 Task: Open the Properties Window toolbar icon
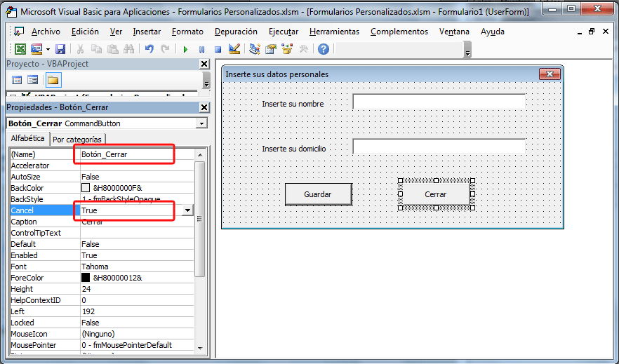[x=271, y=49]
